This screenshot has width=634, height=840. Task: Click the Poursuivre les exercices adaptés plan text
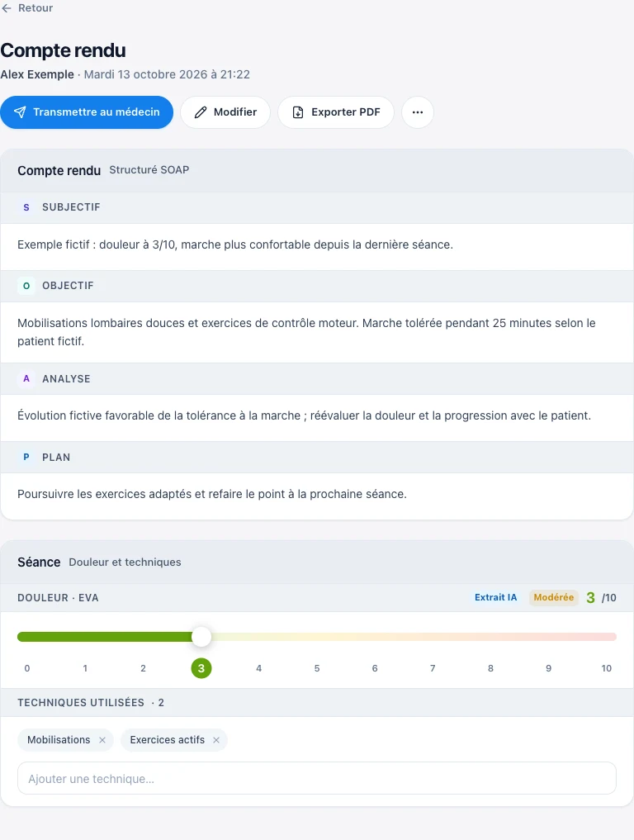(212, 494)
